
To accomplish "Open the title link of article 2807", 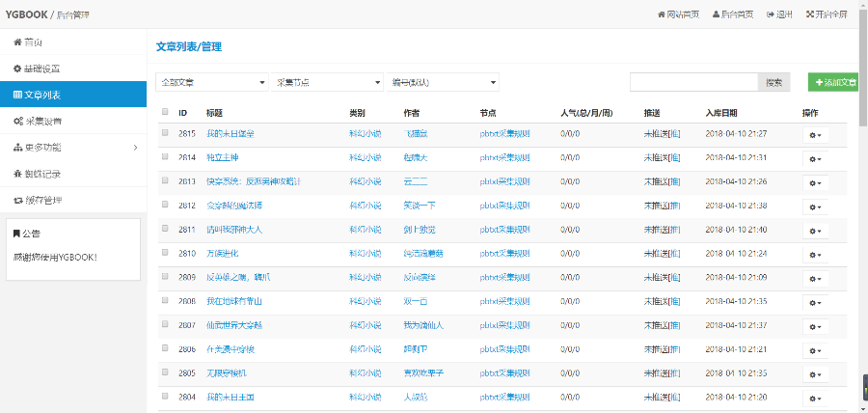I will tap(234, 325).
